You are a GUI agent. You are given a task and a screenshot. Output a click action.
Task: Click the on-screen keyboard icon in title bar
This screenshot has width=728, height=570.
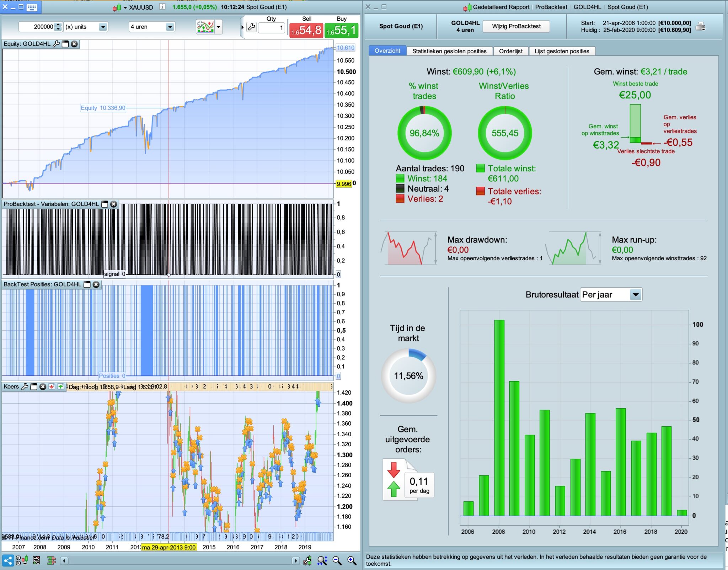pyautogui.click(x=32, y=7)
